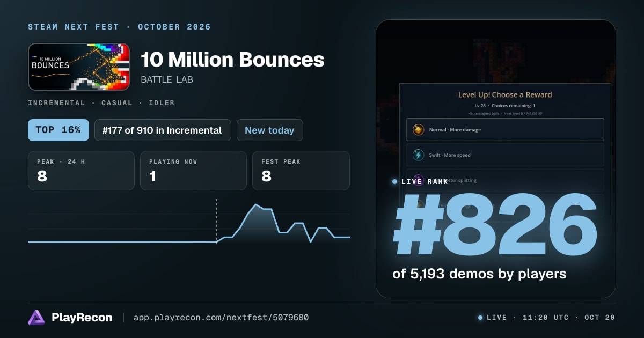Click the highest peak of the player chart
The width and height of the screenshot is (644, 338).
(x=256, y=204)
